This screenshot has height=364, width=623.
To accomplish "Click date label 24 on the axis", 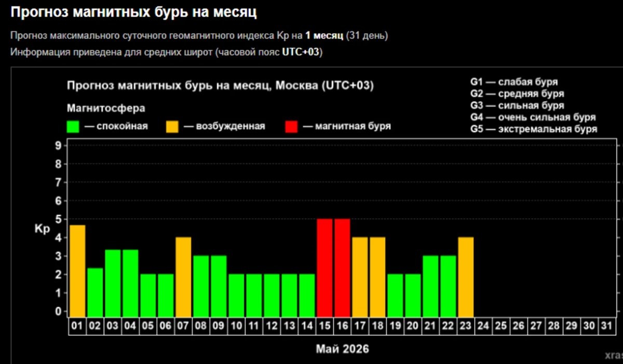I will point(483,327).
